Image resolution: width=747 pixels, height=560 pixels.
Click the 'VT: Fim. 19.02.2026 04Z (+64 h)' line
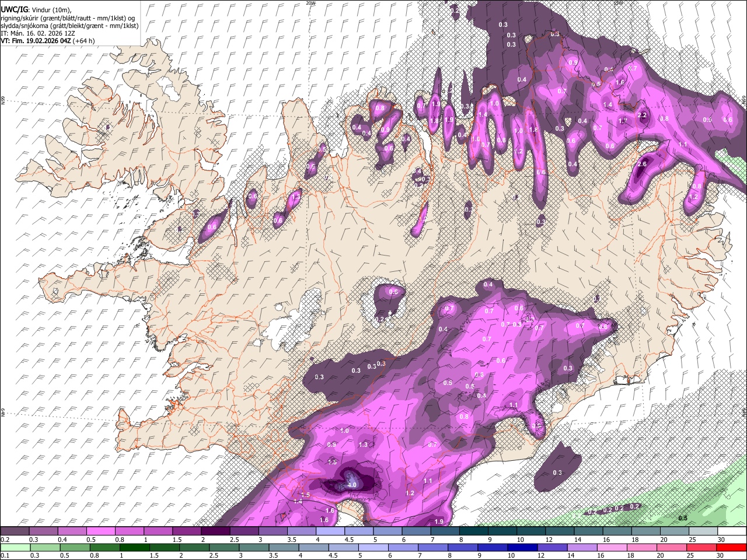coord(48,41)
